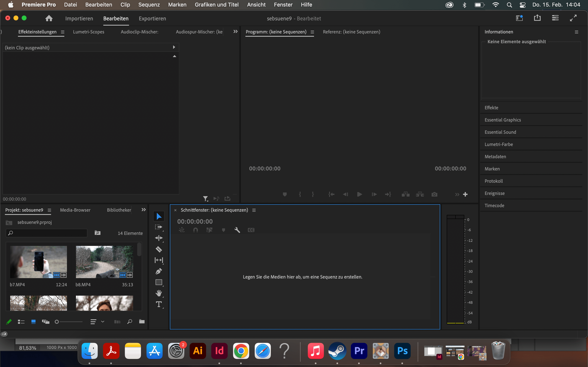
Task: Select the Razor tool in the timeline toolbar
Action: [x=159, y=249]
